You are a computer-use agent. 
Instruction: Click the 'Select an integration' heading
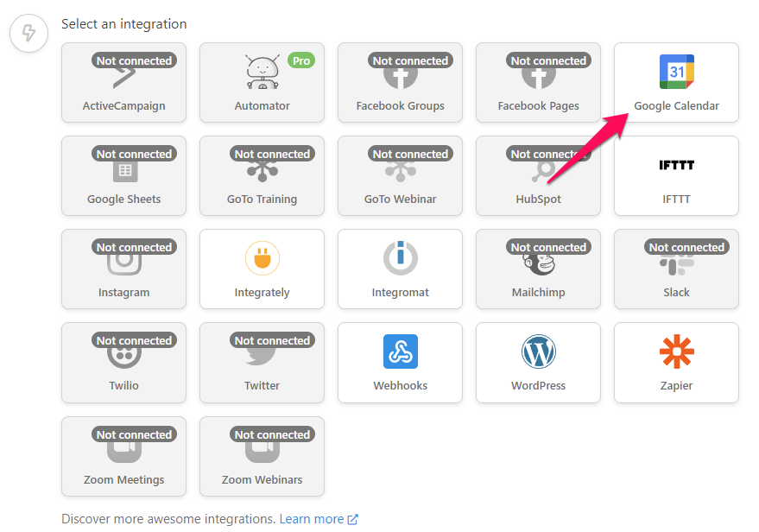(124, 23)
